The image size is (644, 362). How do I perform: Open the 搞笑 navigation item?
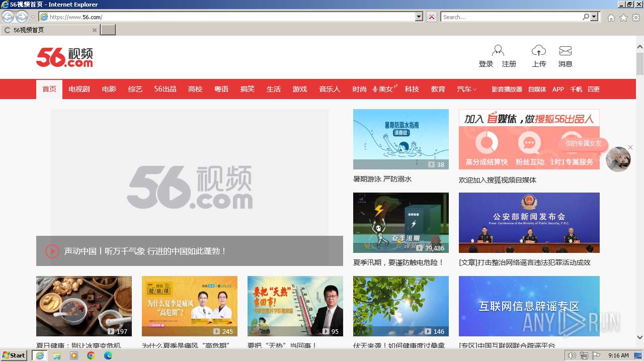pos(248,89)
